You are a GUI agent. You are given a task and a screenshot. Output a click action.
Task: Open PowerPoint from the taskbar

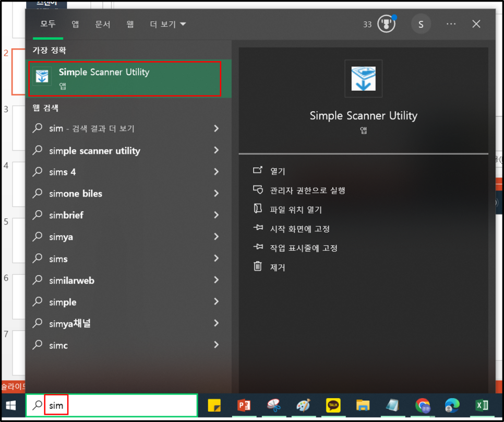(244, 406)
